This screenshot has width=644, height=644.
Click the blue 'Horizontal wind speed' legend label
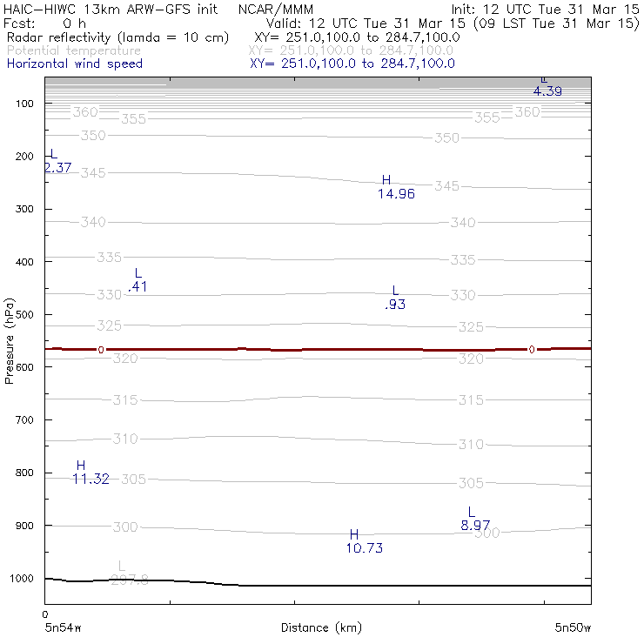[x=75, y=64]
